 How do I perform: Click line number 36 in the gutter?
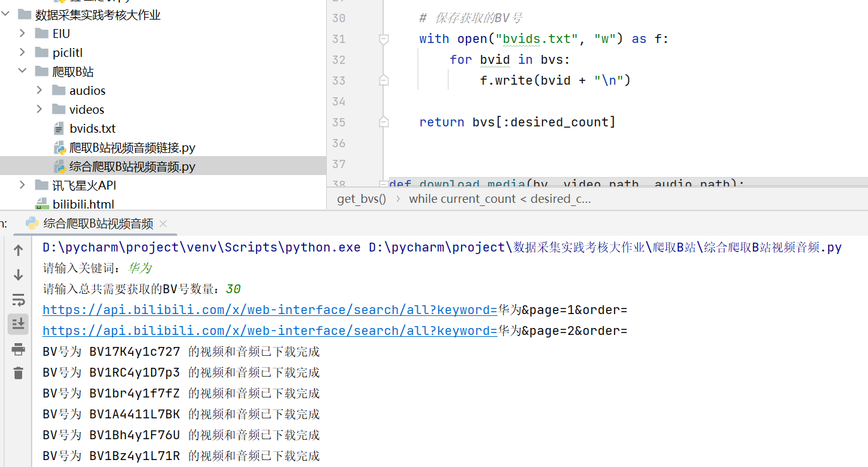click(338, 143)
